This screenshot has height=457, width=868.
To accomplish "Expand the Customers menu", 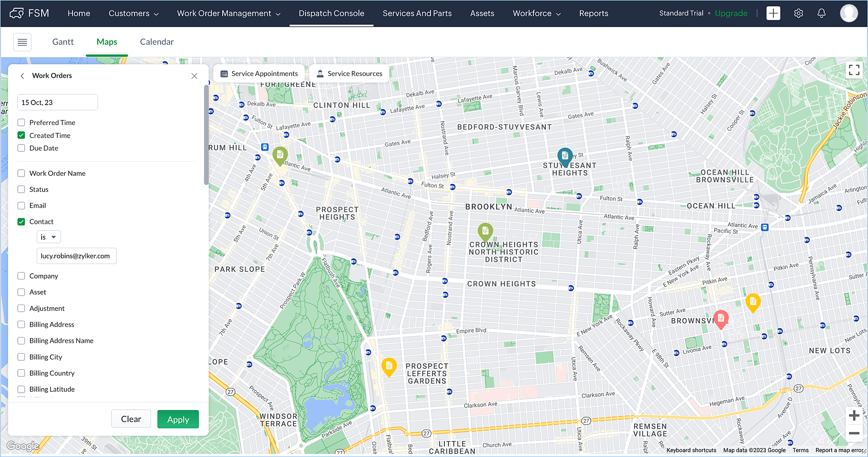I will 133,13.
